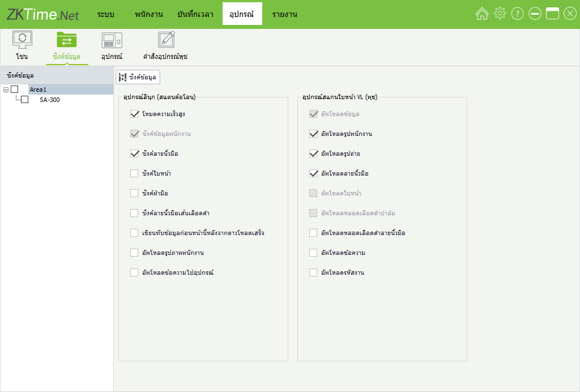Select the SA-300 tree item
580x392 pixels.
tap(49, 100)
